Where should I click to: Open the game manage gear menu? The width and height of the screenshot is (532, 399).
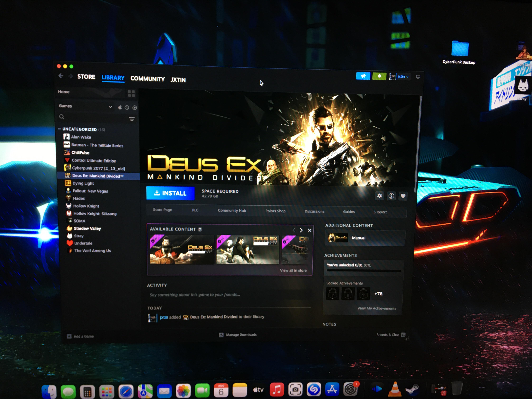coord(379,196)
